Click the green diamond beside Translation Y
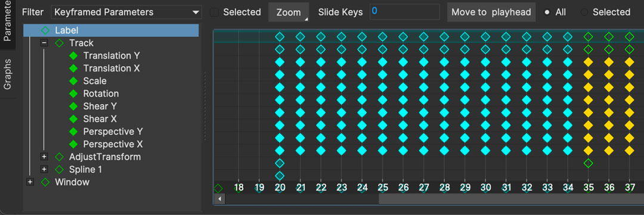644x215 pixels. point(73,56)
